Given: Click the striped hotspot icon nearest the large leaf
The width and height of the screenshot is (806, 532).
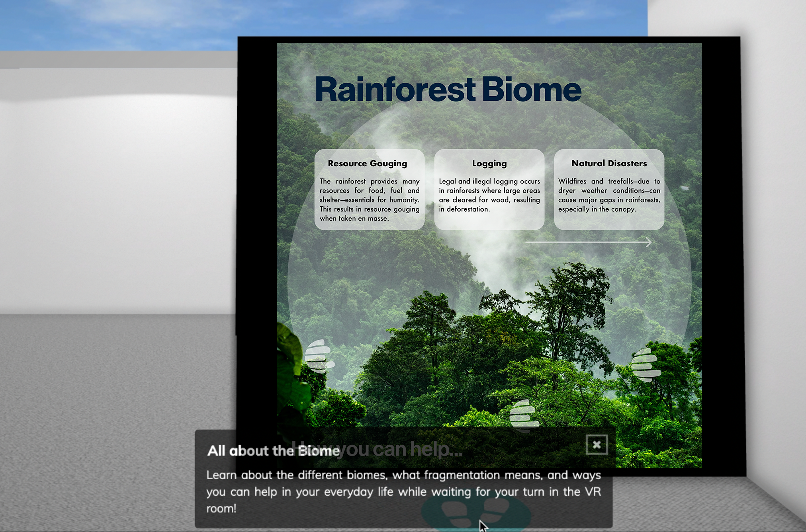Looking at the screenshot, I should tap(319, 356).
